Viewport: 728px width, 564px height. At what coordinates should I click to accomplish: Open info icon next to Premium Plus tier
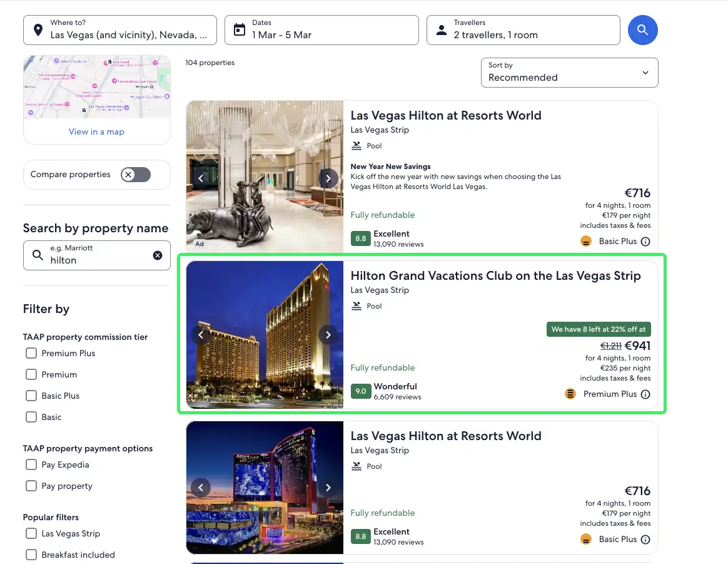click(x=645, y=394)
